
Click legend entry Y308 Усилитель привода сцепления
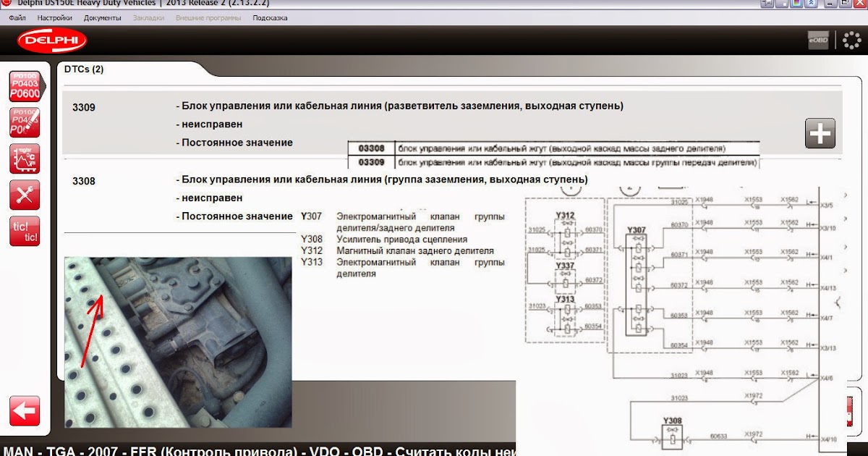click(383, 239)
